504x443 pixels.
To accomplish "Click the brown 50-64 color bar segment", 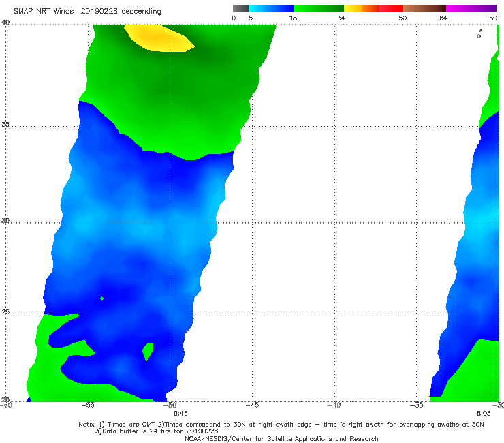I will tap(424, 8).
